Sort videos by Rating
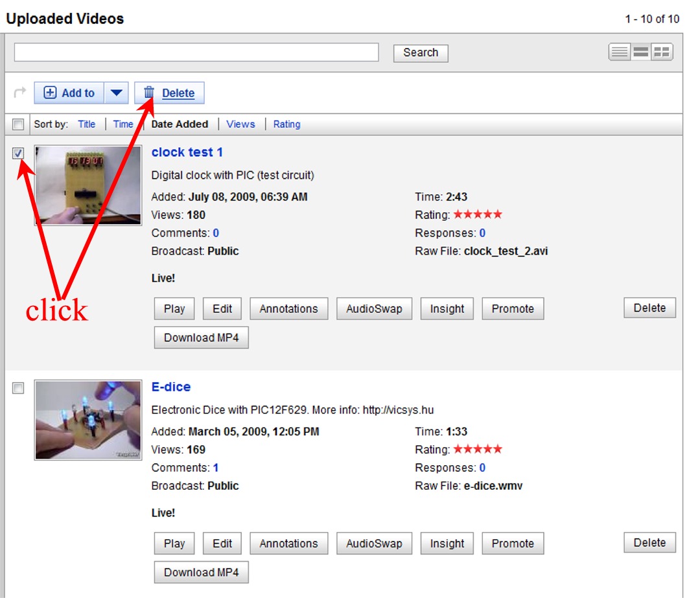 pos(286,124)
